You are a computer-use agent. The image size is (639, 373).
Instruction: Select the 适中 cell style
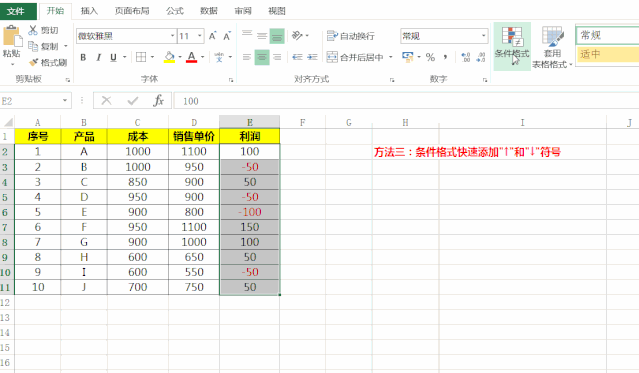pos(608,54)
